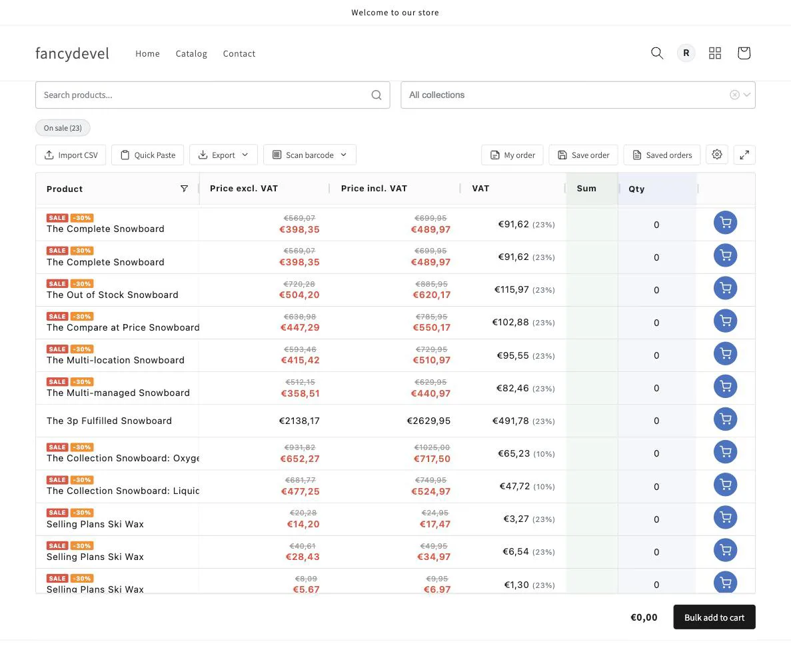Open the Contact menu item
Image resolution: width=791 pixels, height=672 pixels.
239,53
